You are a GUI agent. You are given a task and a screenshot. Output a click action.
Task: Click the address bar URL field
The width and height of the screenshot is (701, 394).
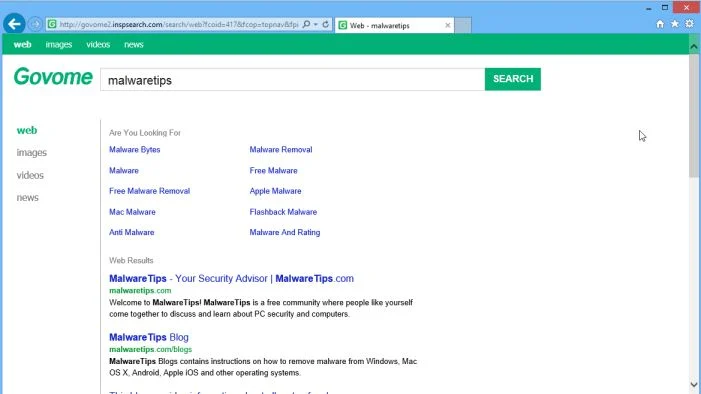[179, 25]
